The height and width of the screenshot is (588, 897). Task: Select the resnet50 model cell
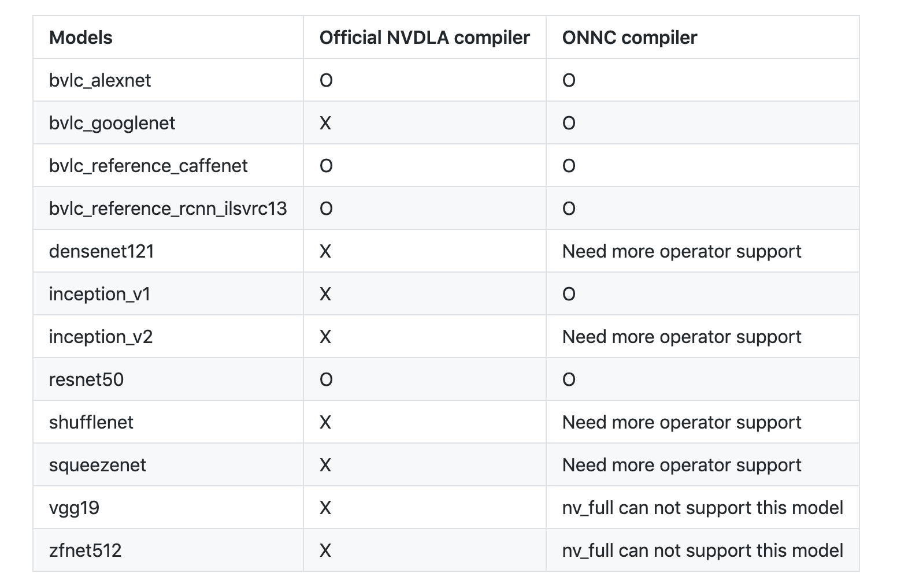(86, 379)
